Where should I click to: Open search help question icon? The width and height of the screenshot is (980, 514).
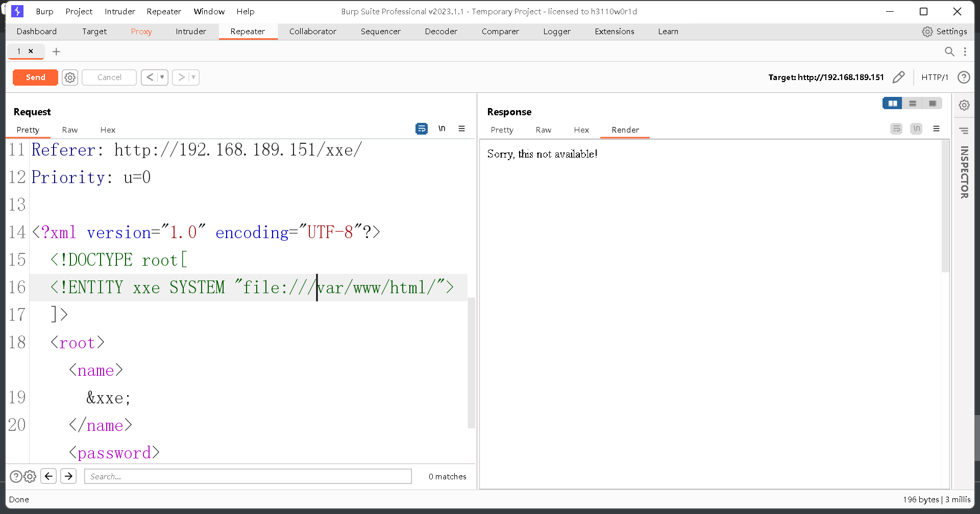tap(16, 476)
